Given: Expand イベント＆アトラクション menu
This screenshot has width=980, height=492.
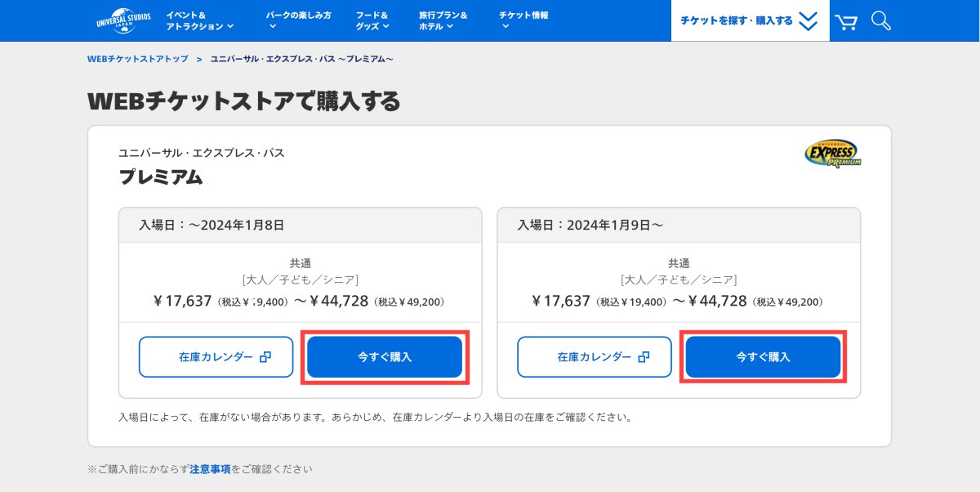Looking at the screenshot, I should pos(199,20).
